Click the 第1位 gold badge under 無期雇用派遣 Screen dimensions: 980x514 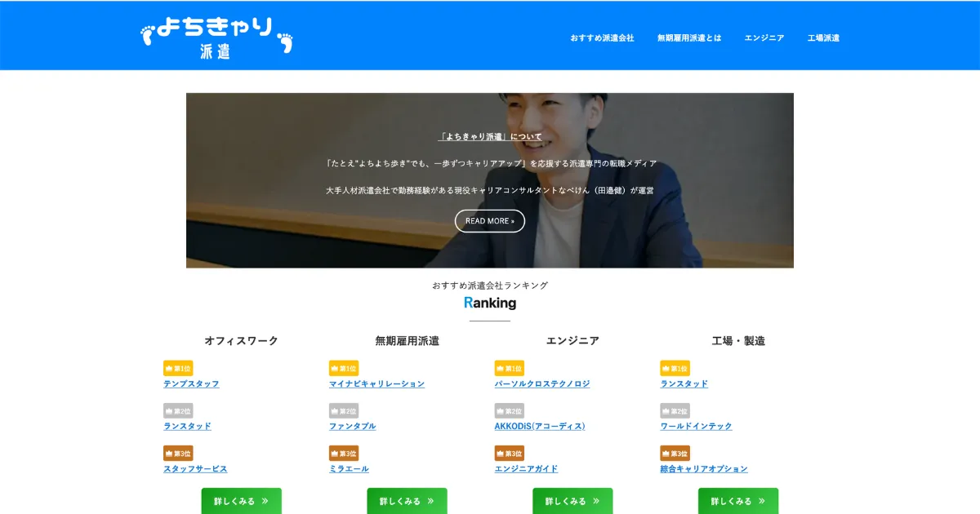tap(344, 368)
